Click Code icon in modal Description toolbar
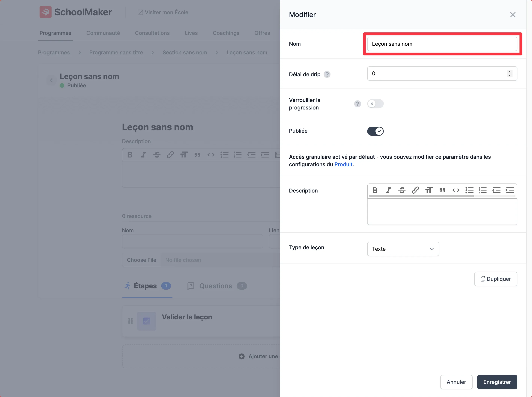 click(x=456, y=190)
